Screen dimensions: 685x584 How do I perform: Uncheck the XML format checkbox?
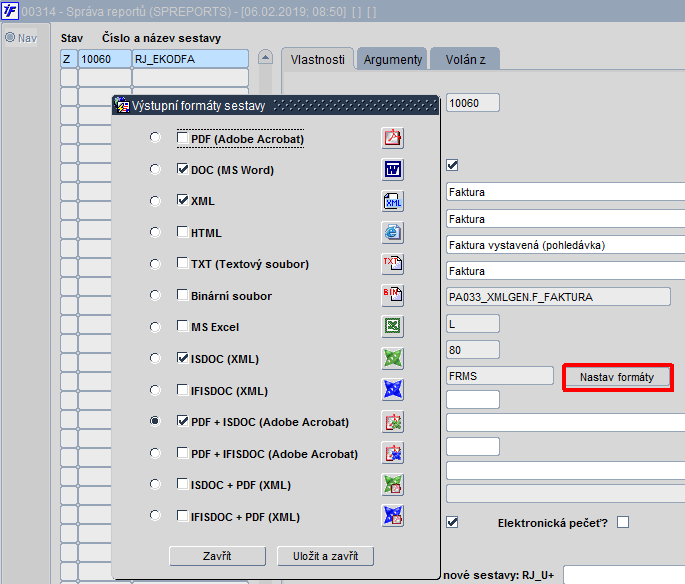182,200
